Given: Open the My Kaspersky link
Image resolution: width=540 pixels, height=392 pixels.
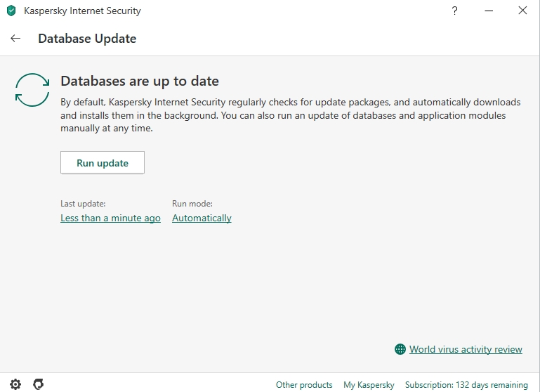Looking at the screenshot, I should click(369, 385).
